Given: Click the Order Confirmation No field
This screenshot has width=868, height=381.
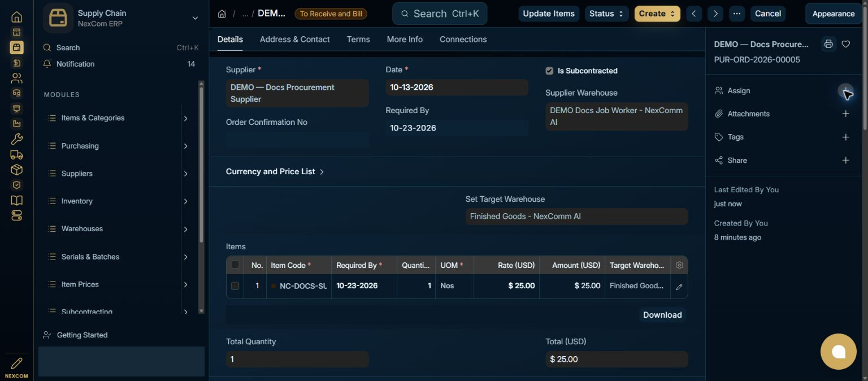Looking at the screenshot, I should pos(297,140).
